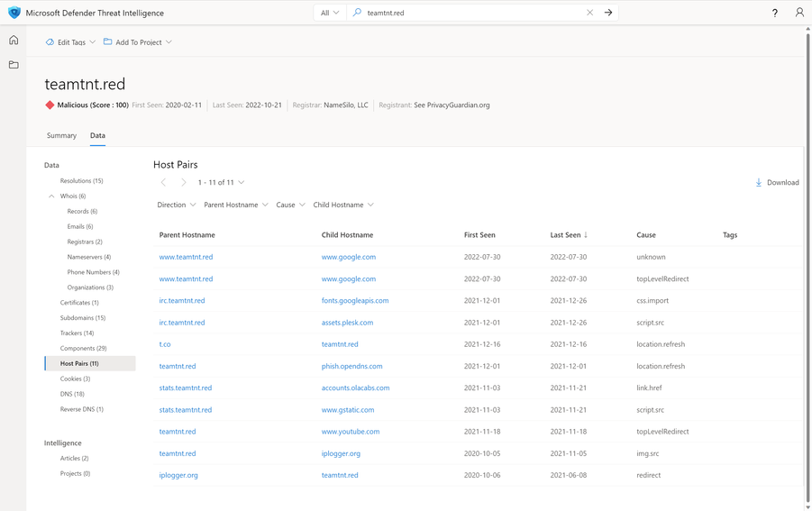
Task: Collapse the Whois tree section
Action: click(x=51, y=196)
